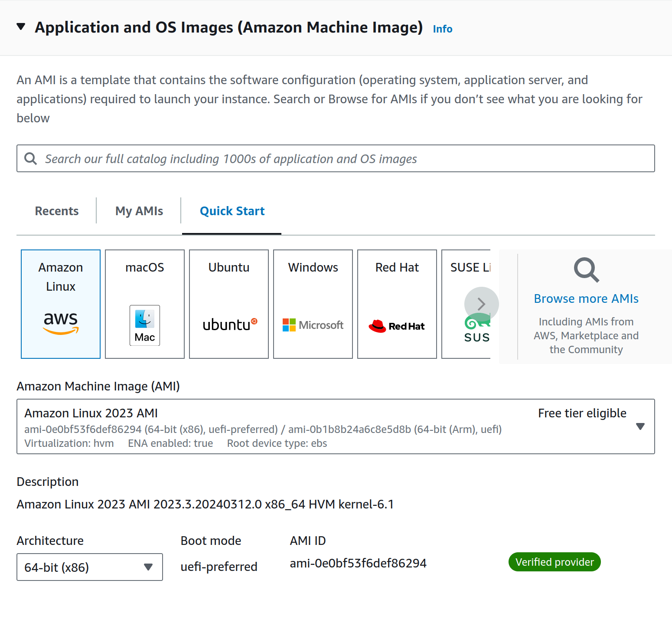Click the Browse more AMIs magnifier icon

pos(586,270)
